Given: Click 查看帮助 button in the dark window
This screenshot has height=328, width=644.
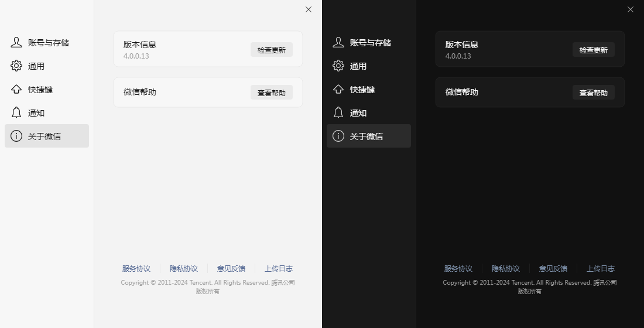Looking at the screenshot, I should (x=594, y=93).
